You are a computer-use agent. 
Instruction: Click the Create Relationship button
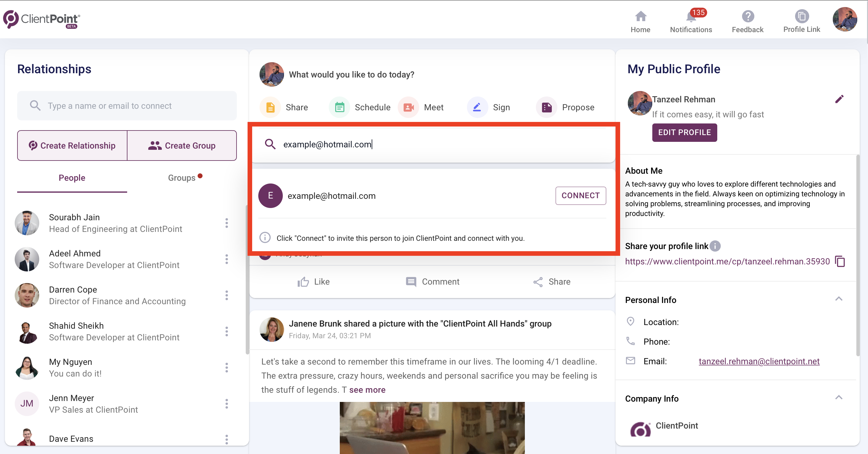tap(72, 146)
